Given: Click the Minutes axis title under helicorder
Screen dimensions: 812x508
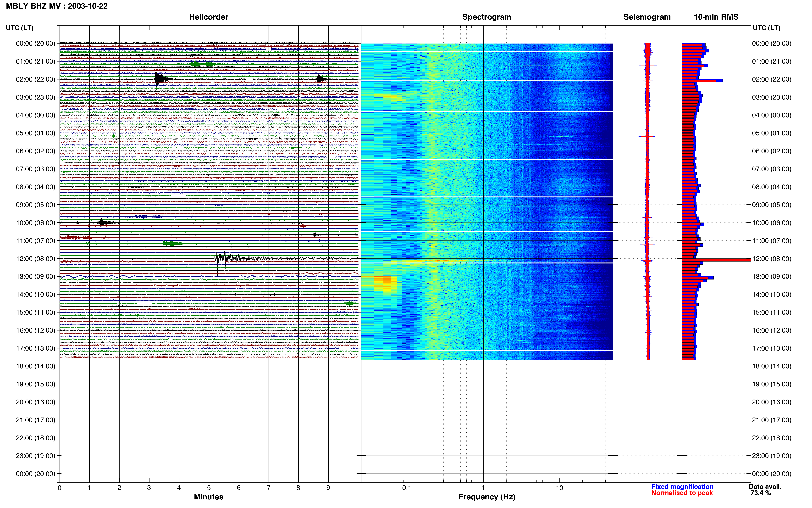Looking at the screenshot, I should pyautogui.click(x=209, y=497).
